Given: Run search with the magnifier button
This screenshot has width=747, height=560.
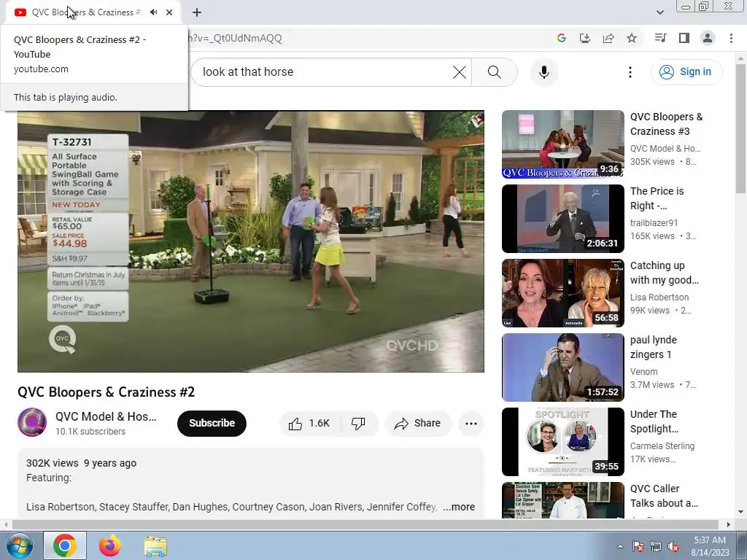Looking at the screenshot, I should tap(495, 72).
